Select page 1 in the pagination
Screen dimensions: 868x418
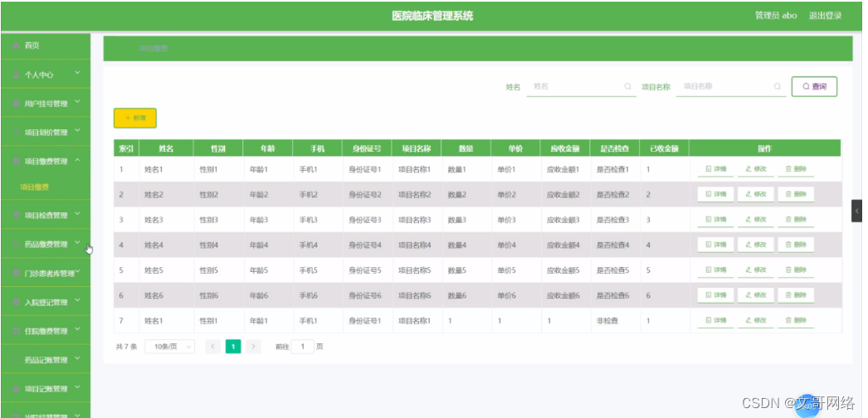(x=233, y=347)
